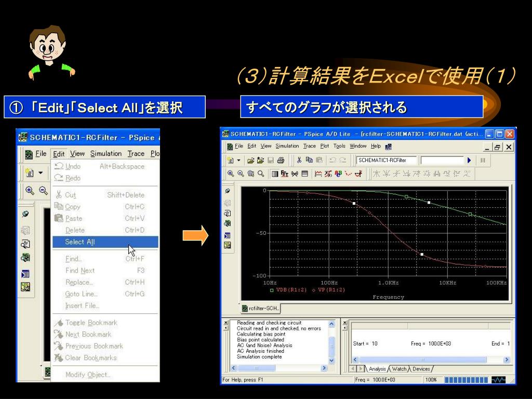
Task: Click the grayed Save icon in right window
Action: tap(271, 160)
